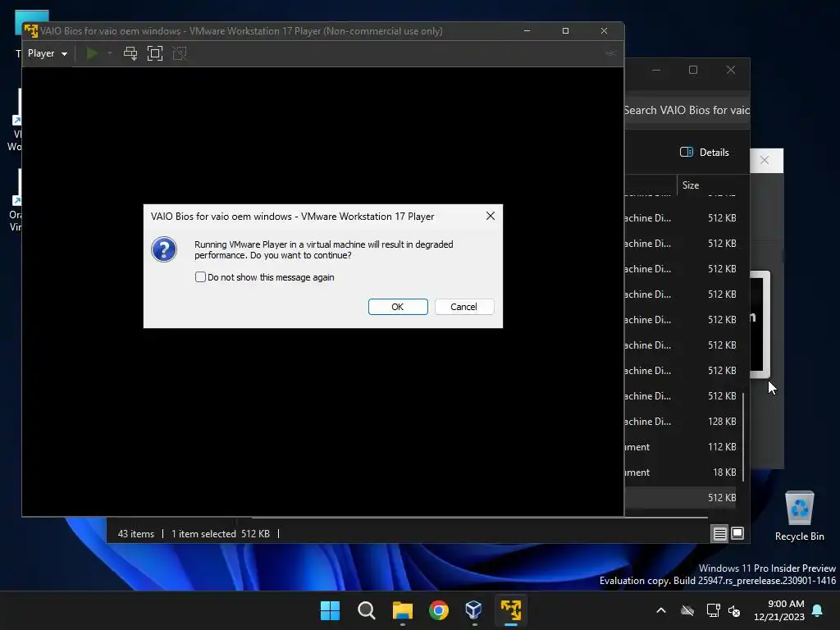Screen dimensions: 840x630
Task: Click the muted volume tray icon
Action: [734, 610]
